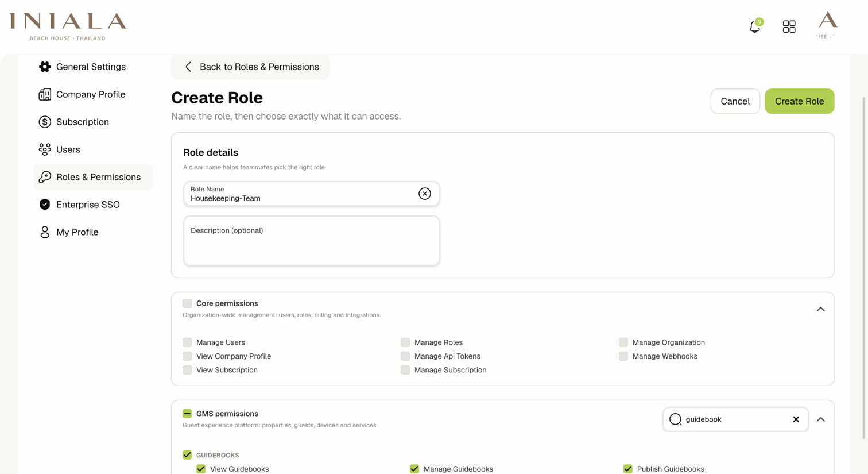Tick the Manage Subscription checkbox
The image size is (868, 474).
coord(405,370)
